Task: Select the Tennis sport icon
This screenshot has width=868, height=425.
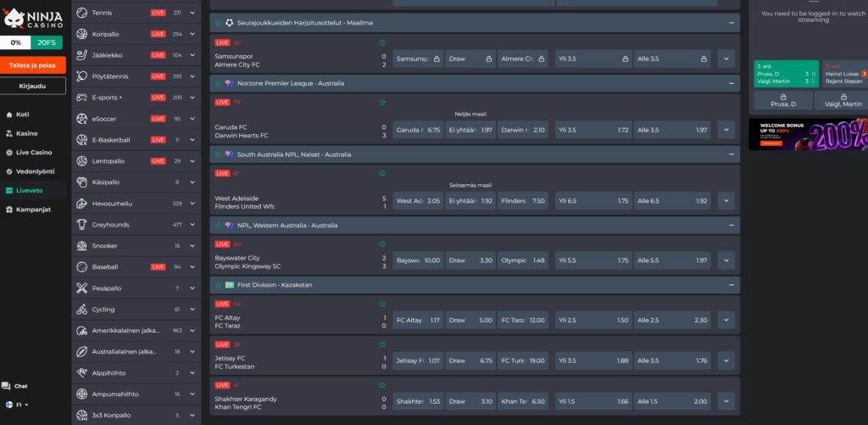Action: tap(82, 13)
